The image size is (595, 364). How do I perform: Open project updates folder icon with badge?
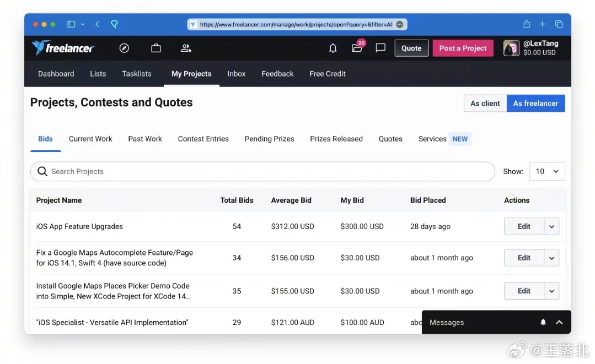pos(357,47)
